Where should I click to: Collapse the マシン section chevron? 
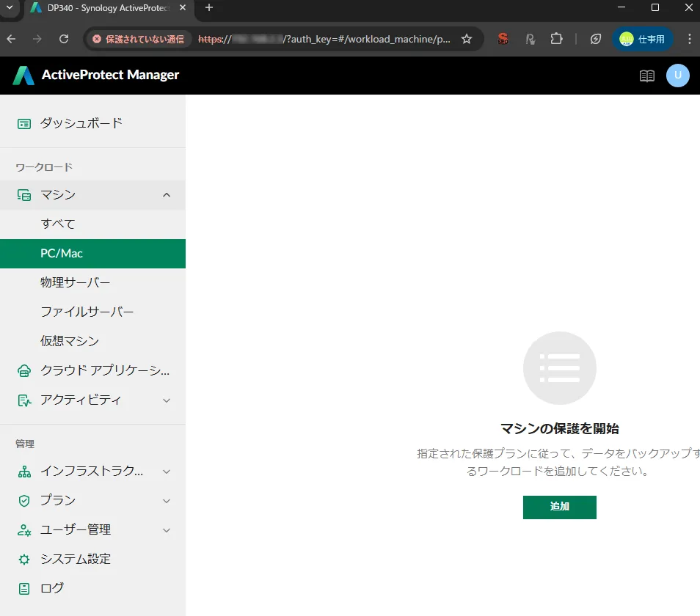[x=167, y=195]
